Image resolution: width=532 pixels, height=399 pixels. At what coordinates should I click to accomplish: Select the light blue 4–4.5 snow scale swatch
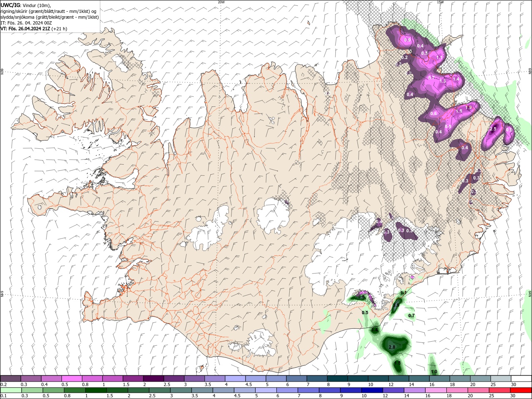point(235,379)
